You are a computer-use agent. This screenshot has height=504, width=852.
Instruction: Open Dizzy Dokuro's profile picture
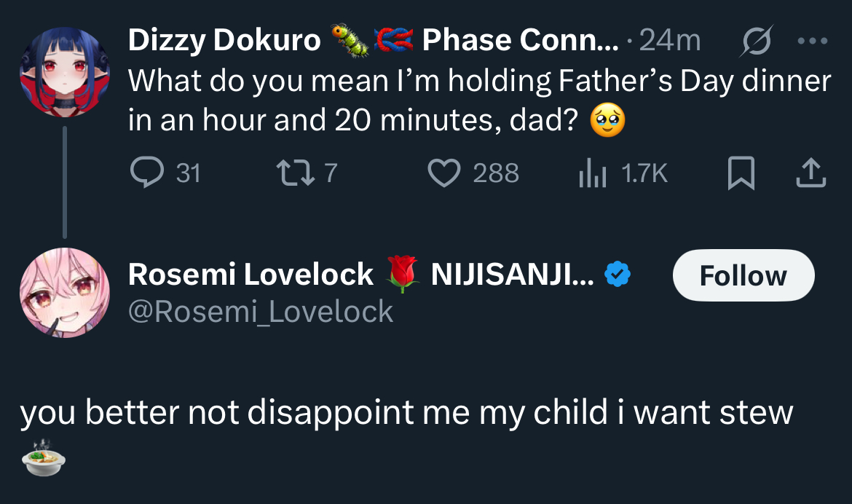coord(64,72)
